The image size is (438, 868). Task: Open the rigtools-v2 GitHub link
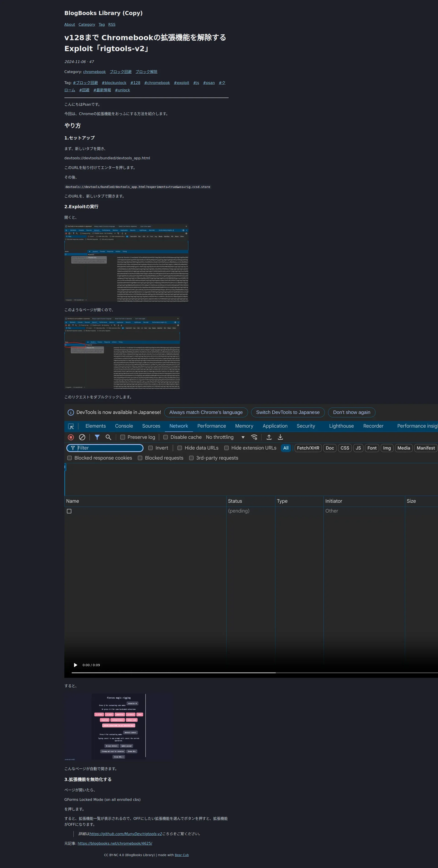pyautogui.click(x=125, y=834)
